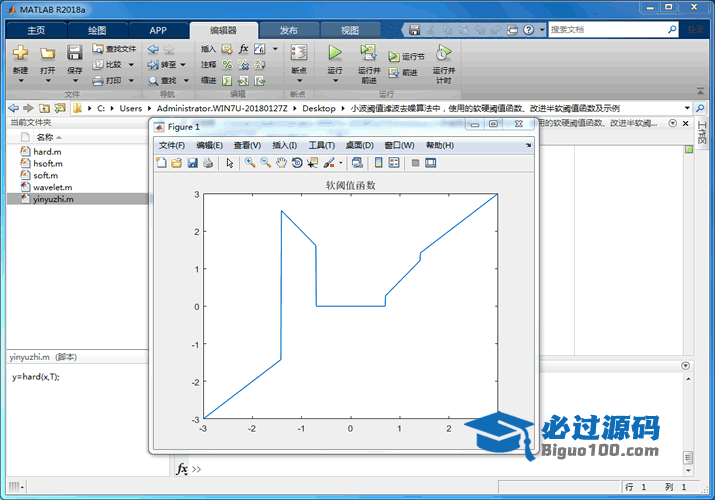Click the fx insert function icon
This screenshot has height=500, width=715.
pos(244,49)
